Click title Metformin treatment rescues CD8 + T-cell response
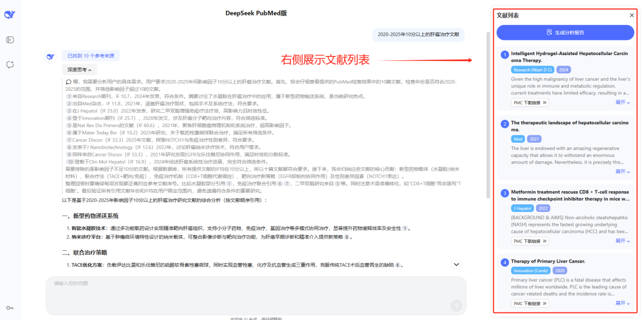 pyautogui.click(x=569, y=195)
